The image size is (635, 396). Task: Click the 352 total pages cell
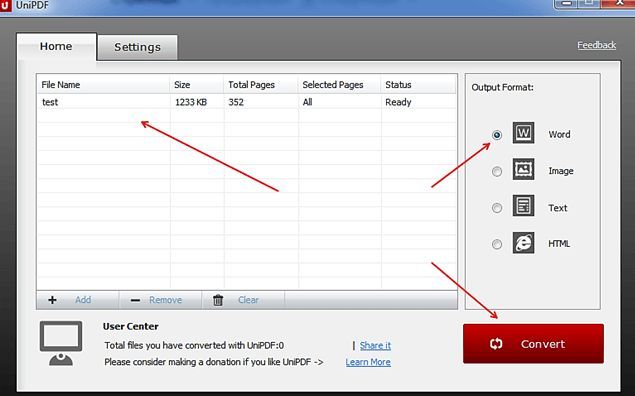pyautogui.click(x=236, y=102)
